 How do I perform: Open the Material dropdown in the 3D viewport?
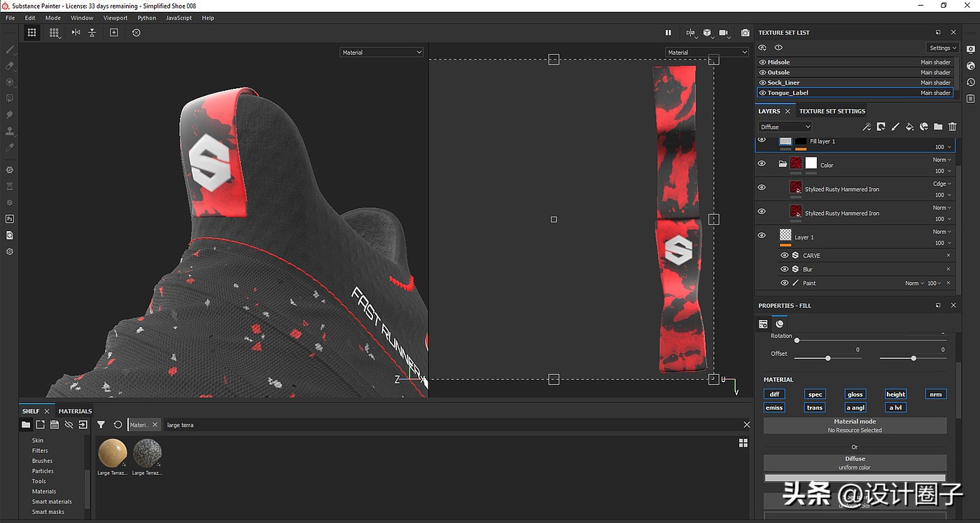pos(381,53)
